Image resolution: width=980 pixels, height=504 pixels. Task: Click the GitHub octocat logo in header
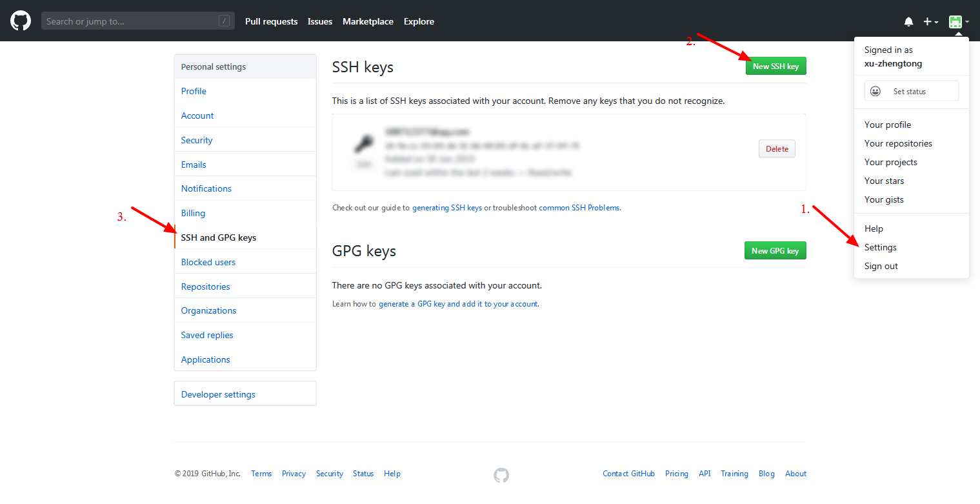point(21,21)
